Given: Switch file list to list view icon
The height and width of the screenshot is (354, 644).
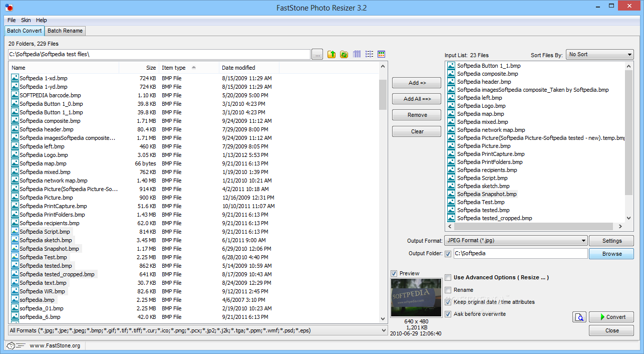Looking at the screenshot, I should coord(369,54).
